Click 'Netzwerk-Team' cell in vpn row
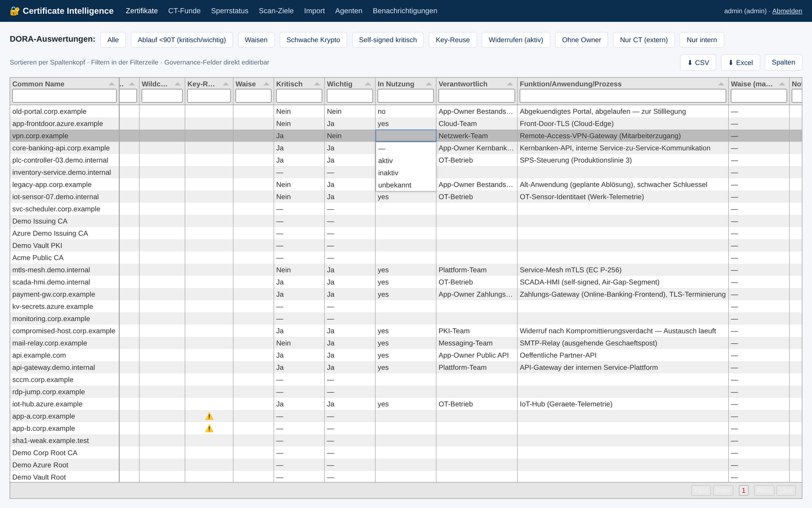 pyautogui.click(x=463, y=136)
